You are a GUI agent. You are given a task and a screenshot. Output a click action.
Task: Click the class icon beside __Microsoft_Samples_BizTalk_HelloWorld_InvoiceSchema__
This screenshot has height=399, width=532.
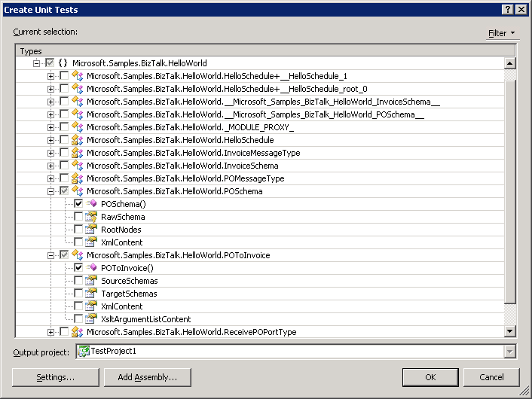click(x=78, y=102)
